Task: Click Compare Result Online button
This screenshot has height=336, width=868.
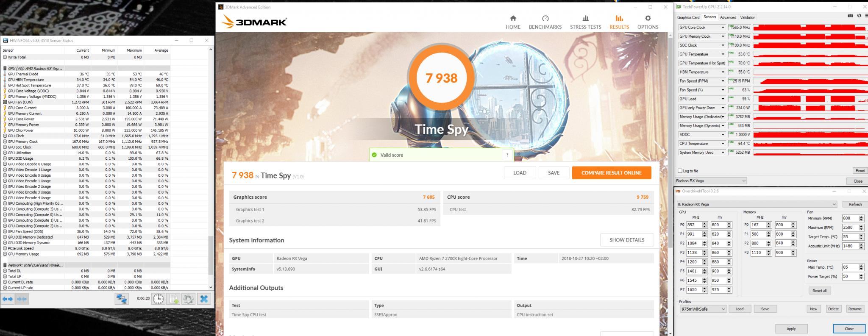Action: [611, 172]
